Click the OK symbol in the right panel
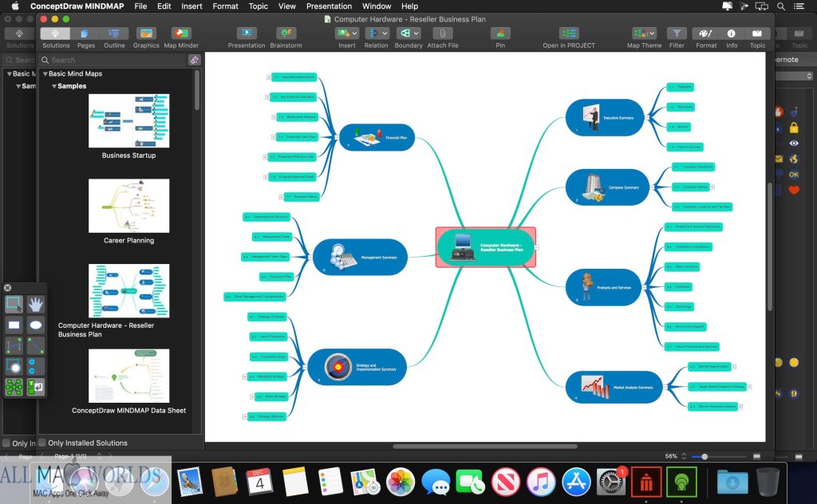Image resolution: width=817 pixels, height=504 pixels. 794,175
